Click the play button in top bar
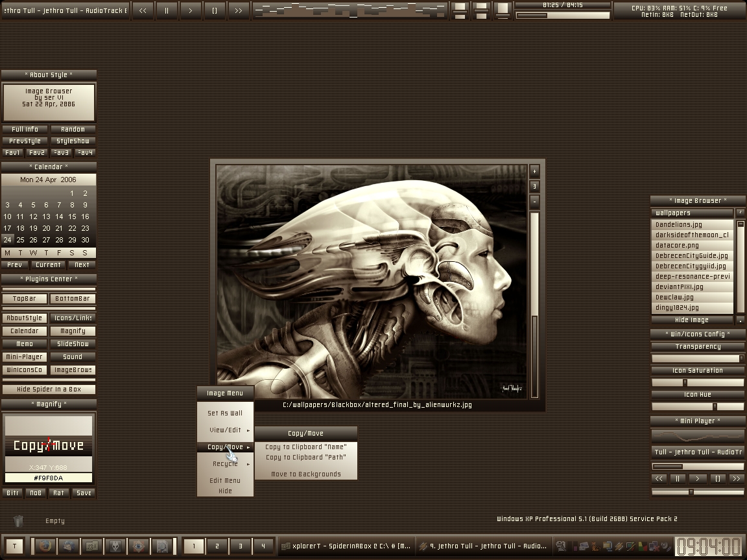747x560 pixels. pyautogui.click(x=191, y=10)
